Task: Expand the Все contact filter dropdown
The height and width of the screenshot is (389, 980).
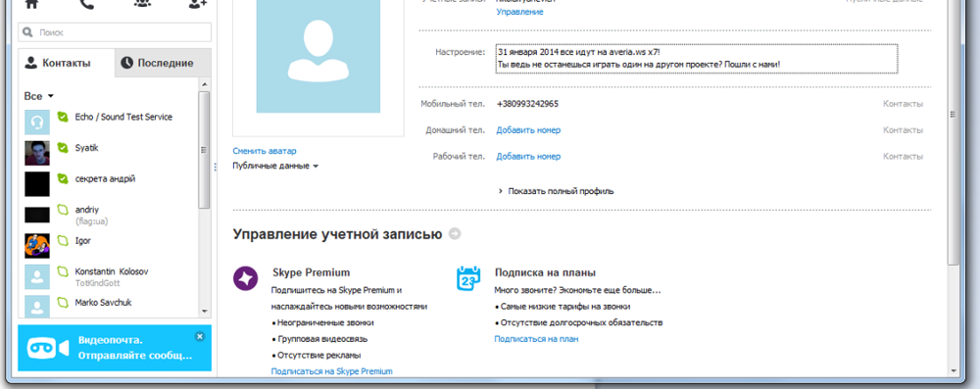Action: [x=39, y=96]
